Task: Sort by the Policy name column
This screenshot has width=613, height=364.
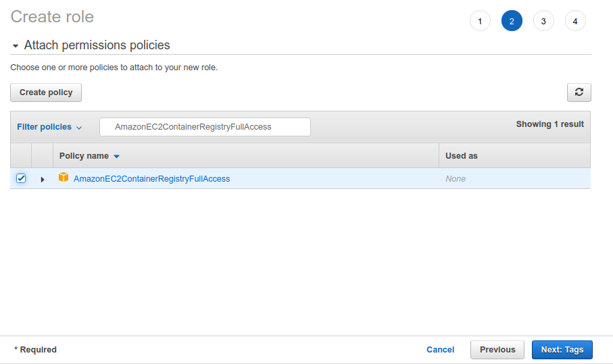Action: [89, 156]
